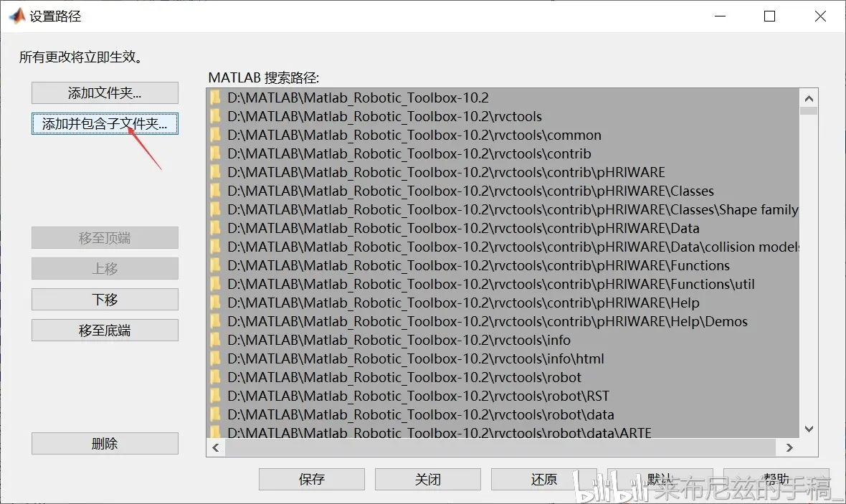
Task: Click folder icon beside the path ending in rvctools\robot\data
Action: tap(215, 414)
